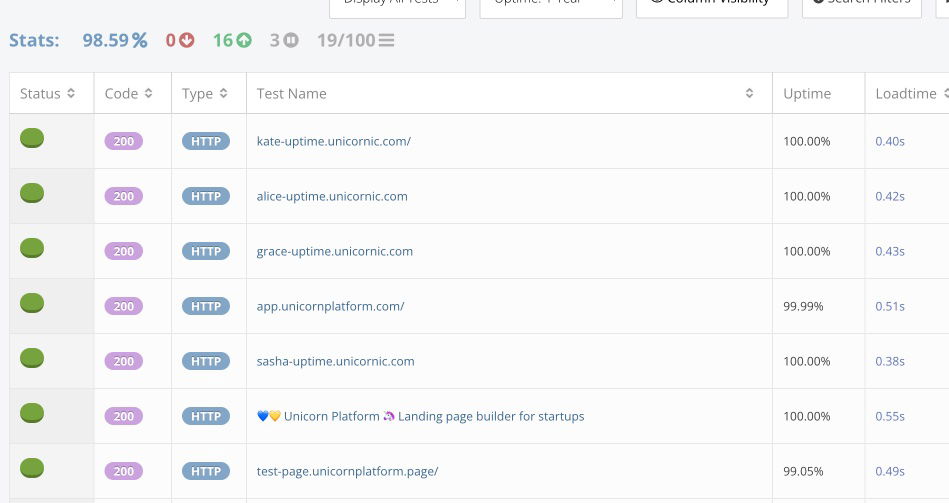Click green status indicator for app.unicornplatform.com

point(32,304)
